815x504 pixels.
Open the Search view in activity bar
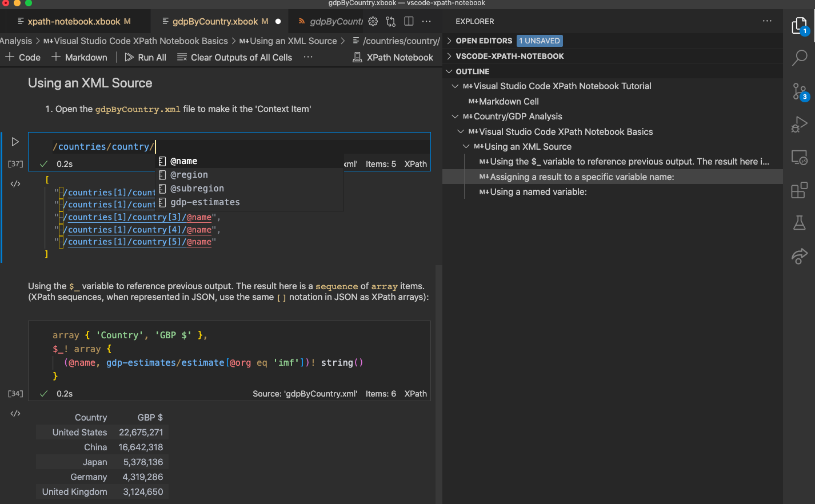tap(799, 57)
